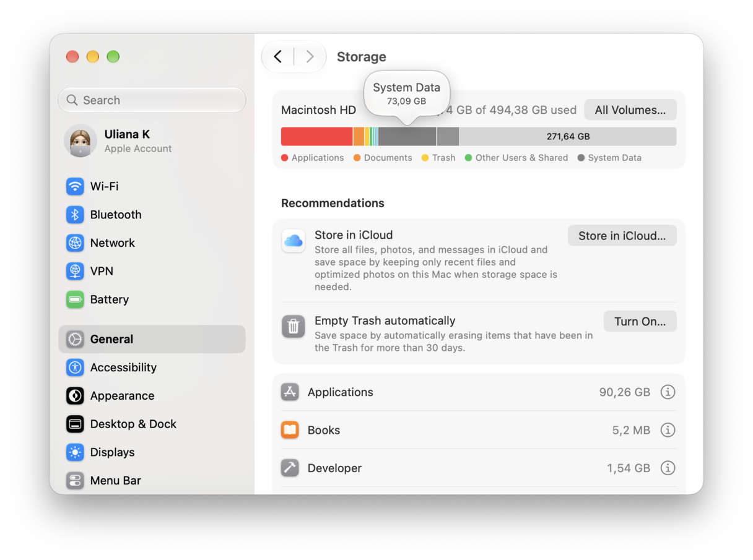753x560 pixels.
Task: Click the 5,2 MB Books size
Action: point(631,430)
